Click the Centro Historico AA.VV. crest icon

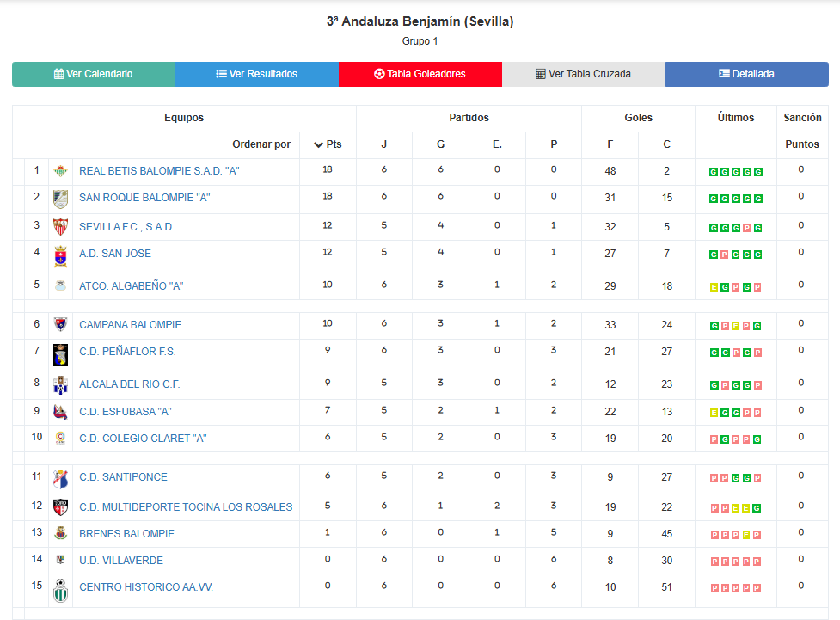[x=60, y=590]
